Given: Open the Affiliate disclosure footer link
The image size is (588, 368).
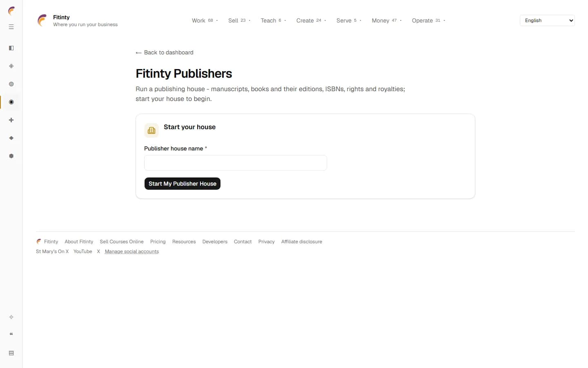Looking at the screenshot, I should [302, 242].
